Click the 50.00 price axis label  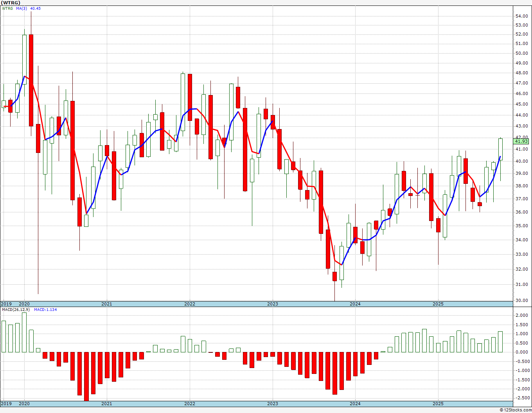point(522,53)
